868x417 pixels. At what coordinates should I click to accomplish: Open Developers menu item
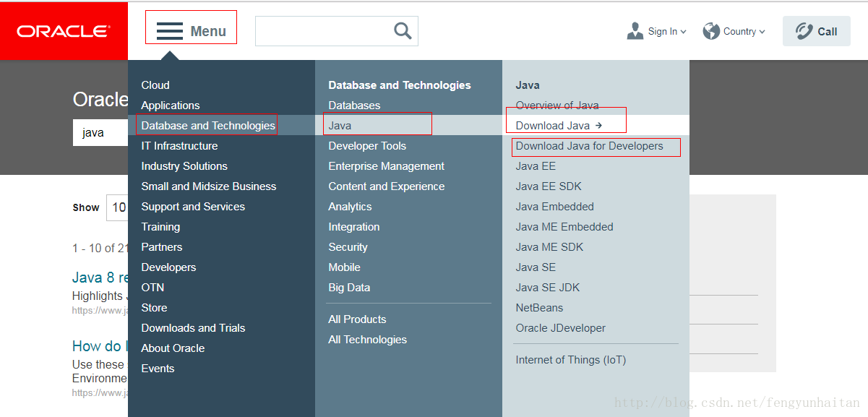pos(168,267)
